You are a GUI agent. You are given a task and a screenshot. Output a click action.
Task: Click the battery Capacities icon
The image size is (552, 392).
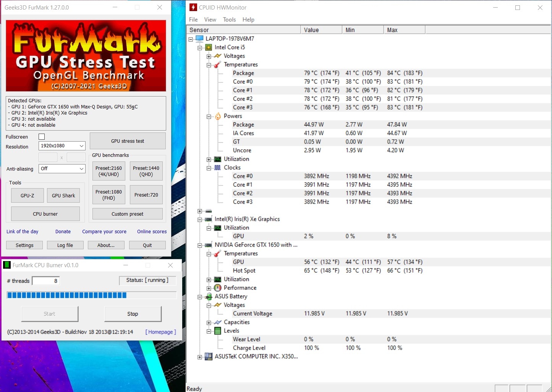tap(218, 322)
